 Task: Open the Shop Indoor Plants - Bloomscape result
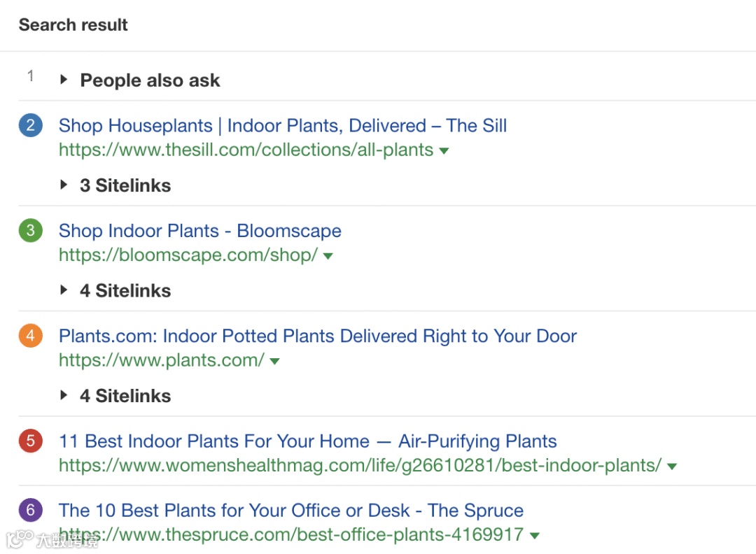200,231
